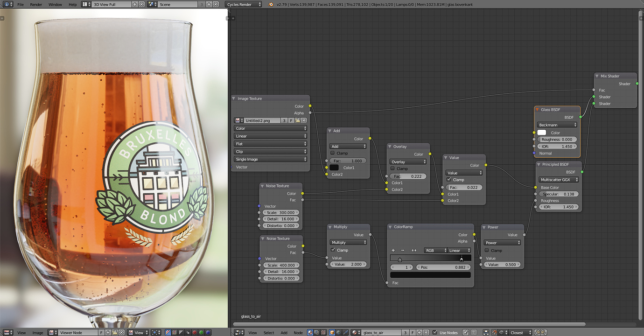Delete the current Scene with X icon
Screen dimensions: 644x336
tap(215, 4)
